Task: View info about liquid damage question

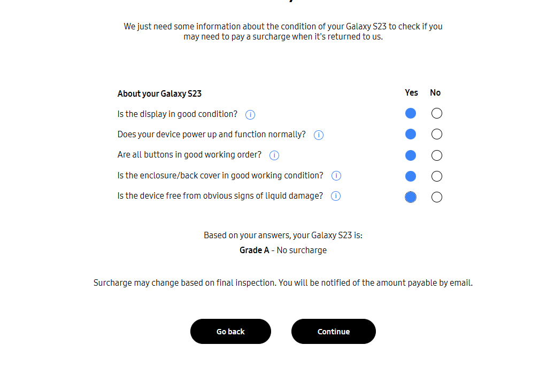Action: coord(336,196)
